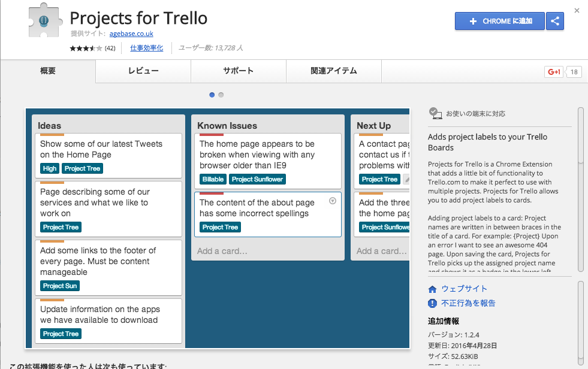This screenshot has width=588, height=369.
Task: Open the レビュー tab
Action: click(143, 71)
